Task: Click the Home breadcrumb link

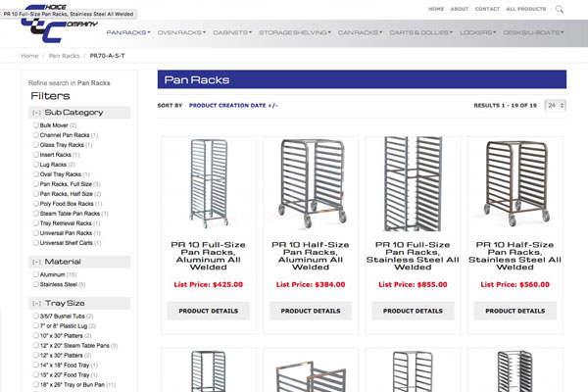Action: tap(29, 56)
